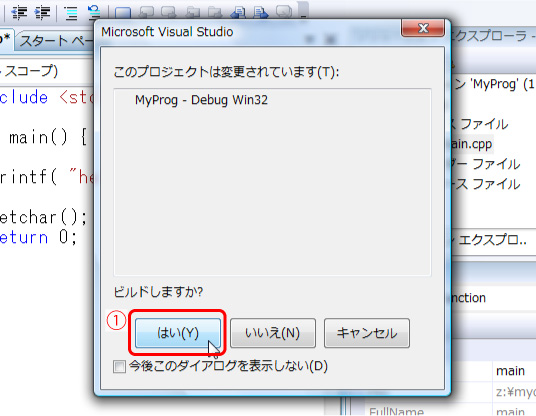
Task: Click the toggle bookmark icon in toolbar
Action: pos(123,13)
